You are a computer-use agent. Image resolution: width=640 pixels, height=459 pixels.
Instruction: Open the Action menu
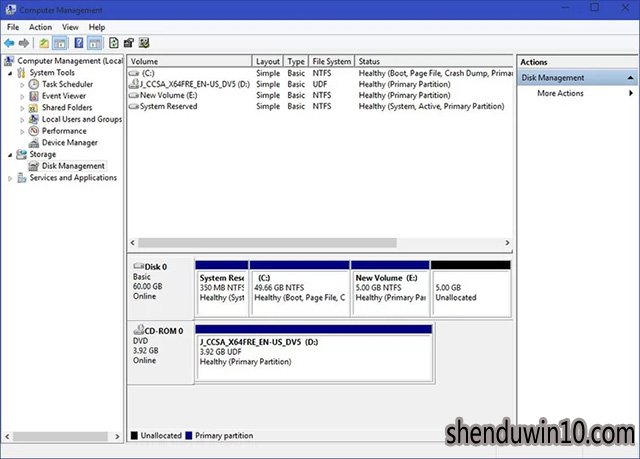40,27
